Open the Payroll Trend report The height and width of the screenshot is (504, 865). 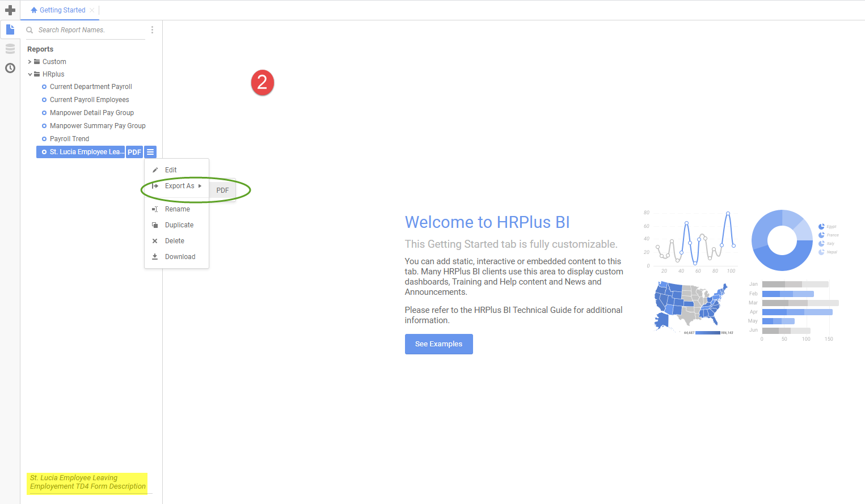click(x=69, y=139)
